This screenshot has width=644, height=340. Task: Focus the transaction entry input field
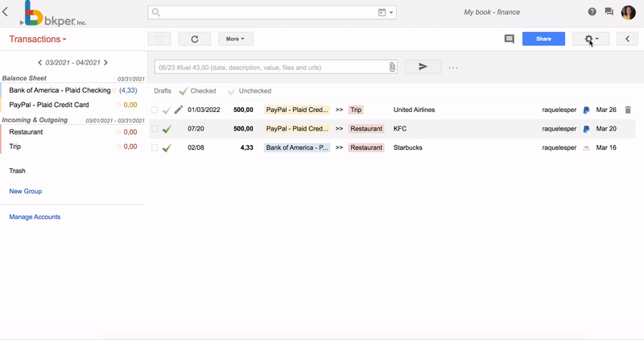tap(271, 67)
